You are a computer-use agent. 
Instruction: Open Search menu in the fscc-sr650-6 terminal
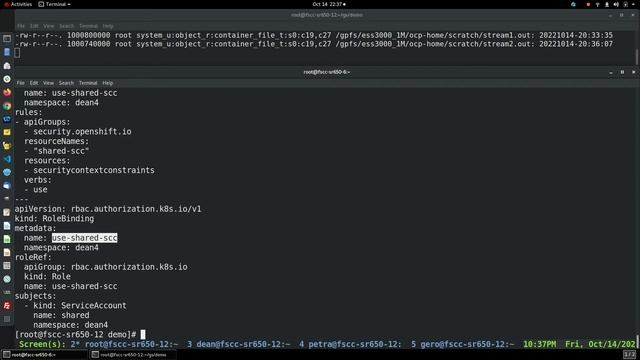click(66, 83)
